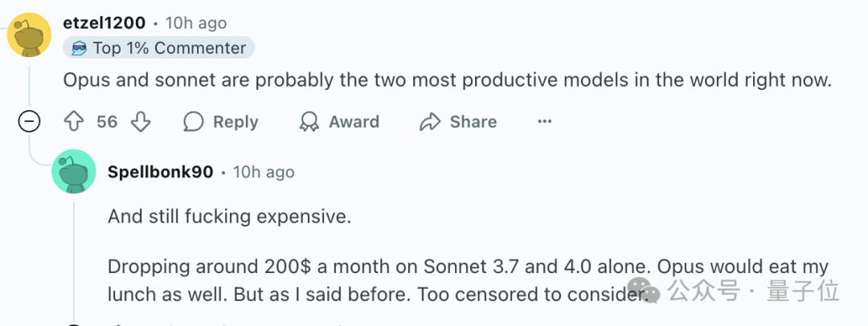The width and height of the screenshot is (868, 326).
Task: Open Spellbonk90's user profile link
Action: tap(161, 172)
